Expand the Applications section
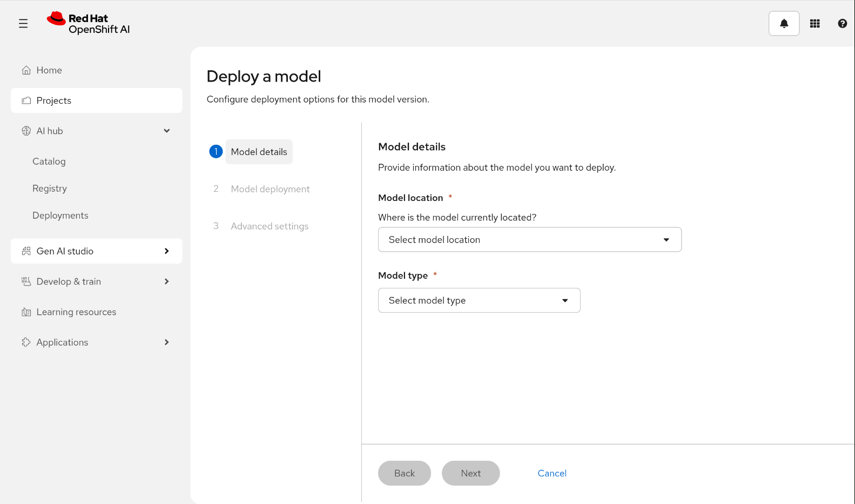The width and height of the screenshot is (855, 504). [166, 342]
